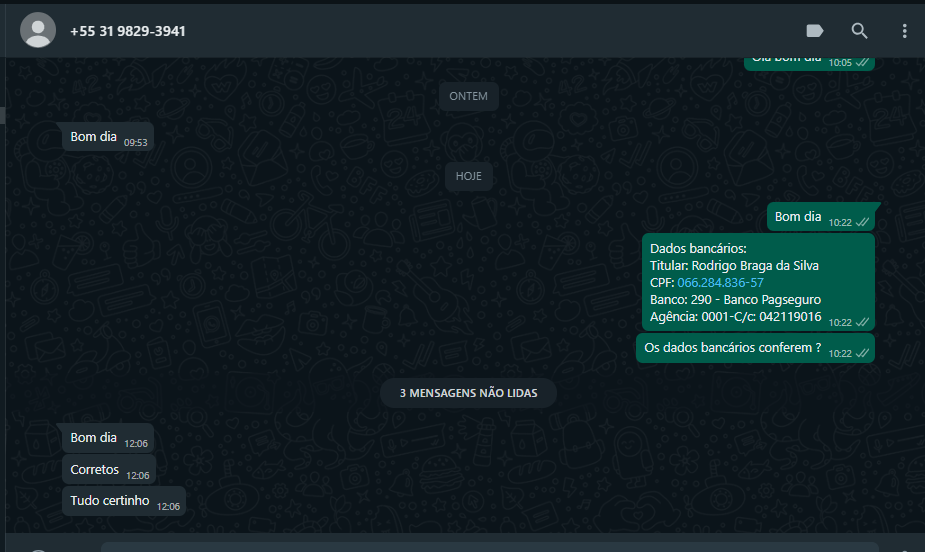Open the three-dot chat menu
The height and width of the screenshot is (552, 925).
tap(904, 31)
